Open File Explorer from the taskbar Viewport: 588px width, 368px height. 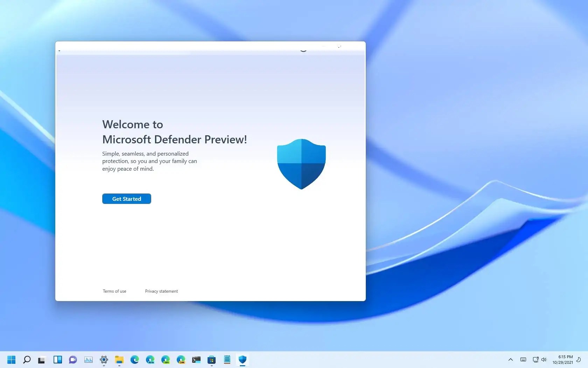point(119,360)
